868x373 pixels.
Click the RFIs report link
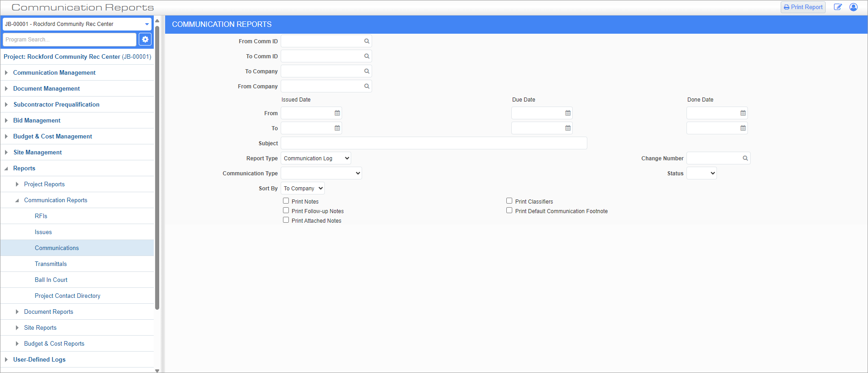41,216
